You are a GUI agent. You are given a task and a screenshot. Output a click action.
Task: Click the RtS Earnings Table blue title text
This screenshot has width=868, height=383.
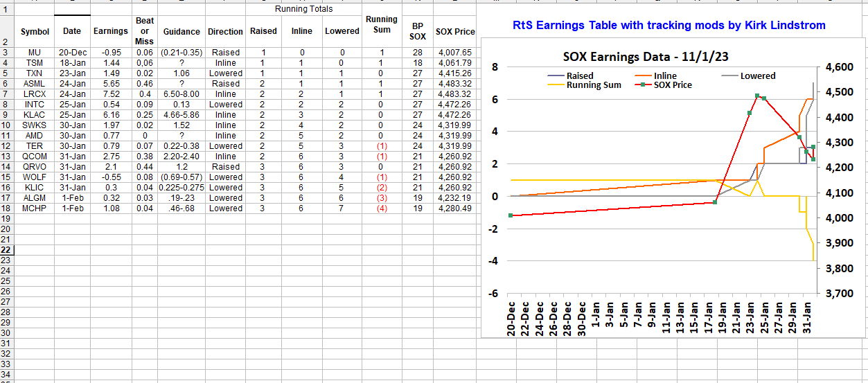coord(668,25)
